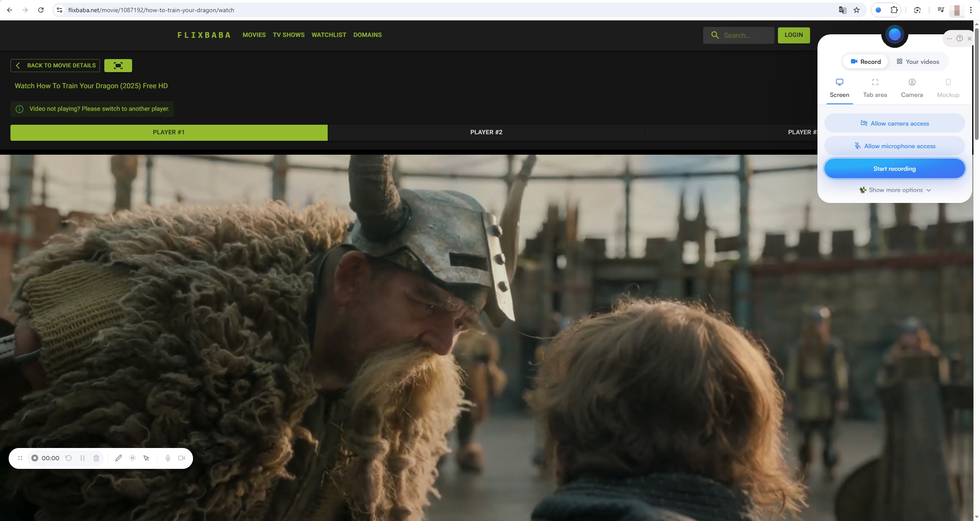The height and width of the screenshot is (521, 980).
Task: Switch to PLAYER #2 tab
Action: (x=486, y=133)
